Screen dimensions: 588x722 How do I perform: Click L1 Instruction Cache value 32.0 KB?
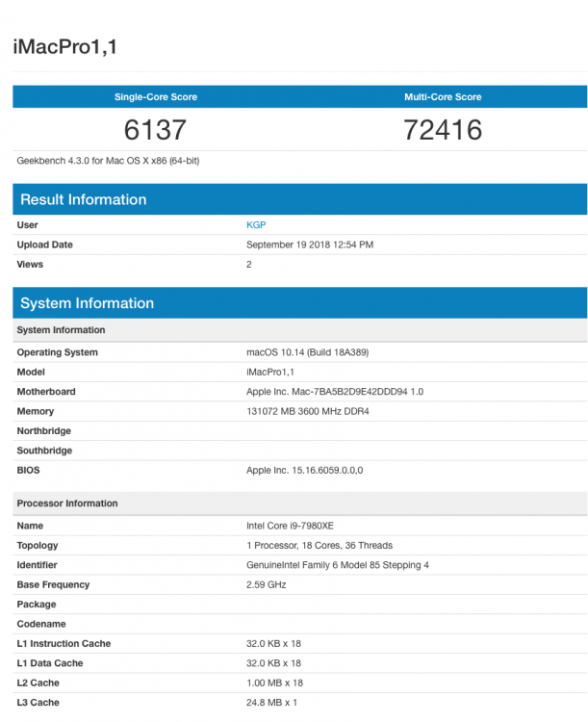click(273, 644)
